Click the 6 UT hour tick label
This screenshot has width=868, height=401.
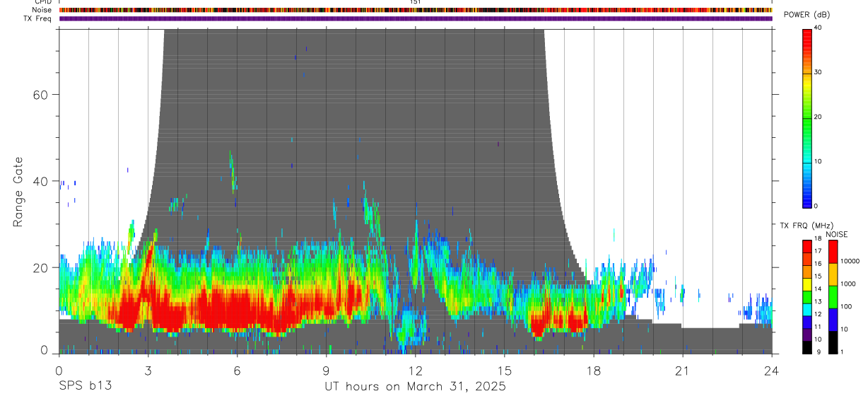point(237,371)
